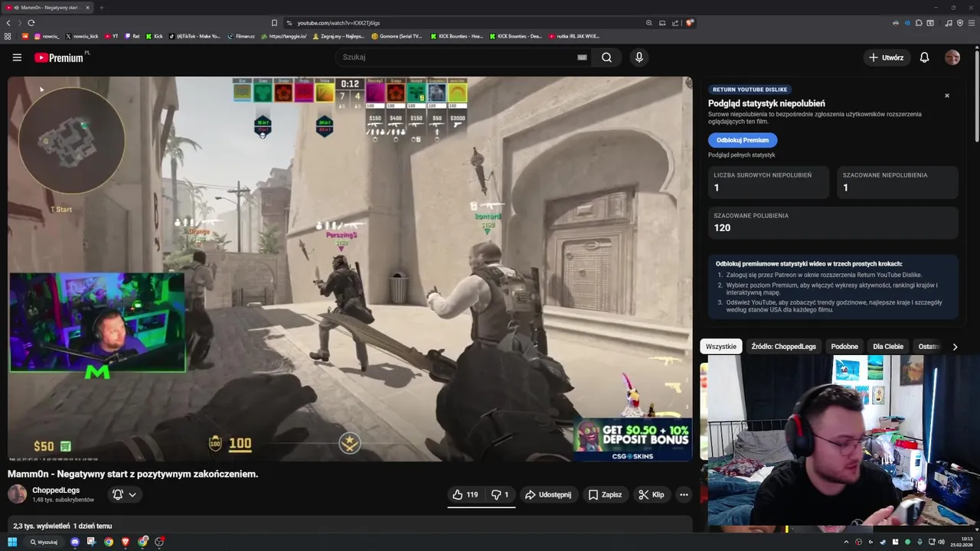Open the nowciu_kick X bookmark

pos(82,36)
